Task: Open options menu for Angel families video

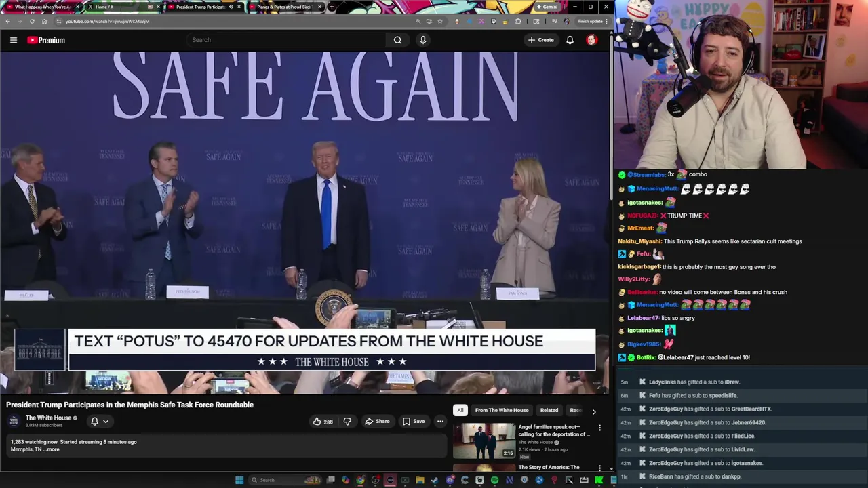Action: coord(599,428)
